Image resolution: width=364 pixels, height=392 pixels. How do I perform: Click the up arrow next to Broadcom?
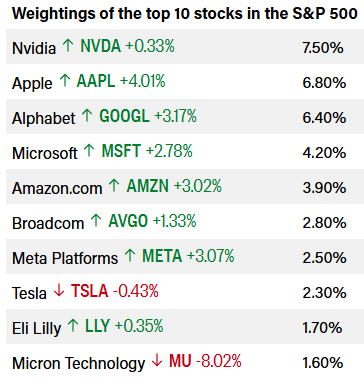click(x=96, y=220)
